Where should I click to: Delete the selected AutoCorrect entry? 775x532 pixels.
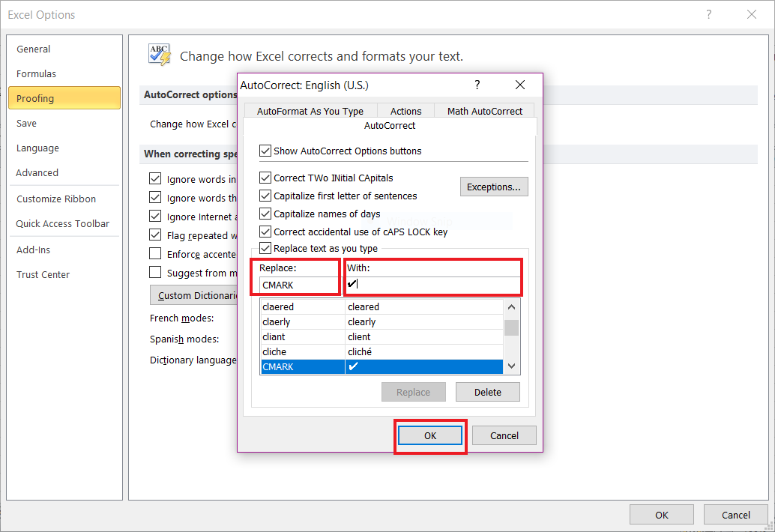[x=487, y=392]
